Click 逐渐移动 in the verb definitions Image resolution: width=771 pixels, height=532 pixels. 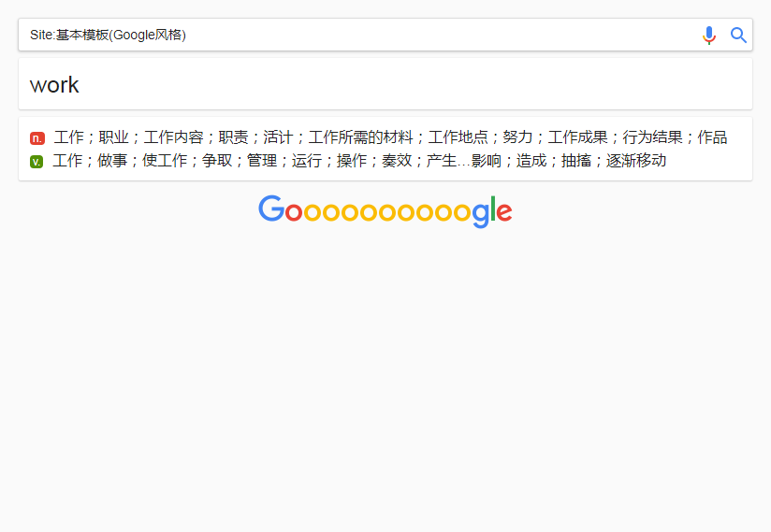[636, 161]
